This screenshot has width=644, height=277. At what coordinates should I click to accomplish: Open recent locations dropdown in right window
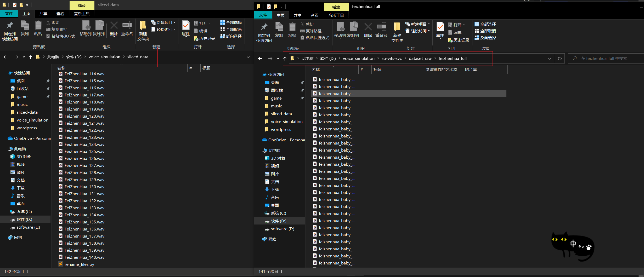coord(278,59)
